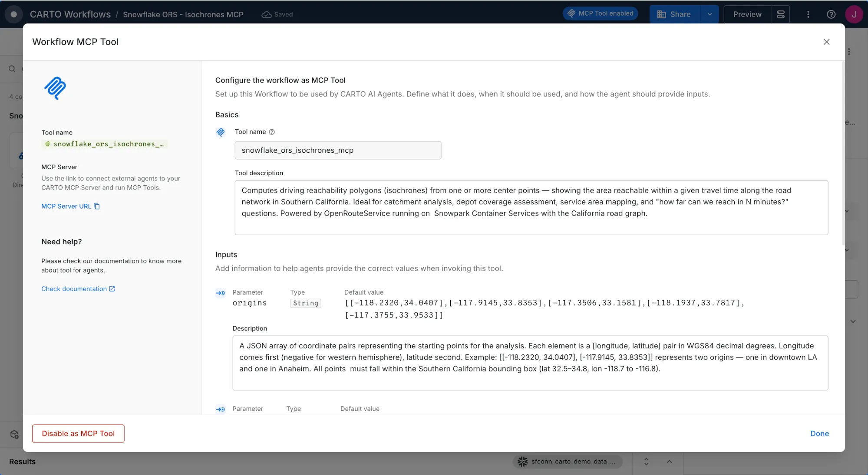Viewport: 868px width, 475px height.
Task: Click the CARTO home logo icon
Action: [x=13, y=14]
